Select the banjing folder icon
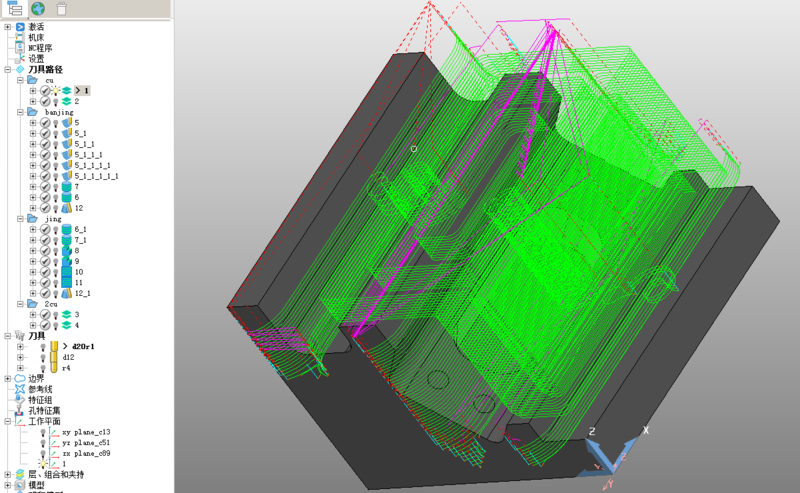The width and height of the screenshot is (800, 493). pos(32,112)
